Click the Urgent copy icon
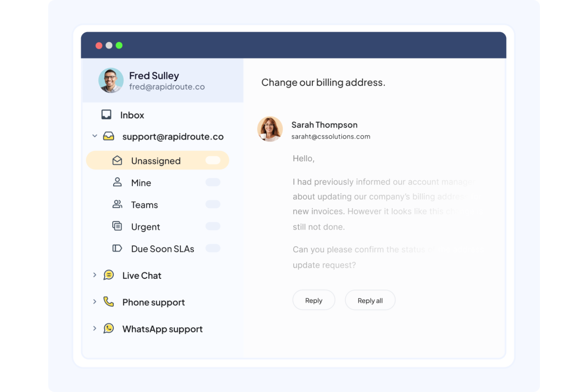 click(x=117, y=226)
